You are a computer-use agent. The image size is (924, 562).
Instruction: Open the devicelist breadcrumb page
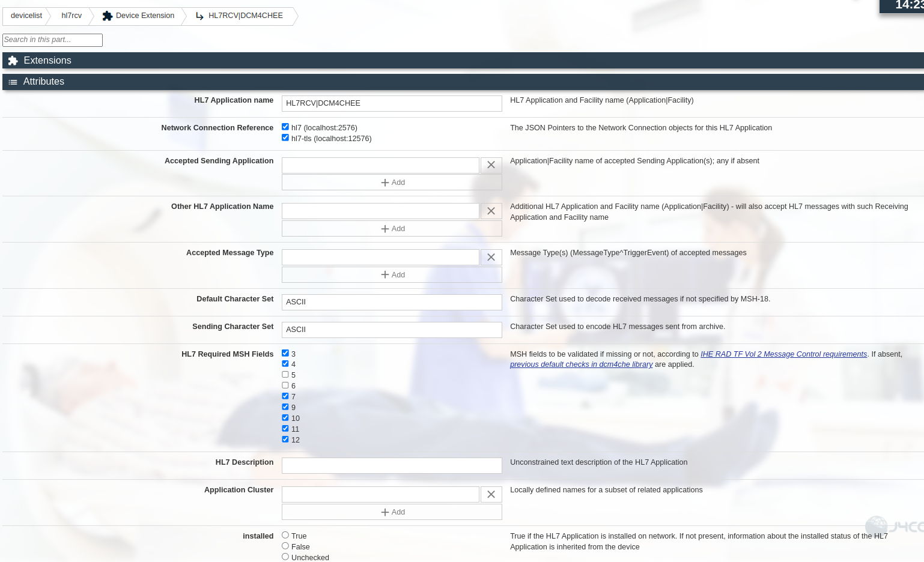coord(26,16)
